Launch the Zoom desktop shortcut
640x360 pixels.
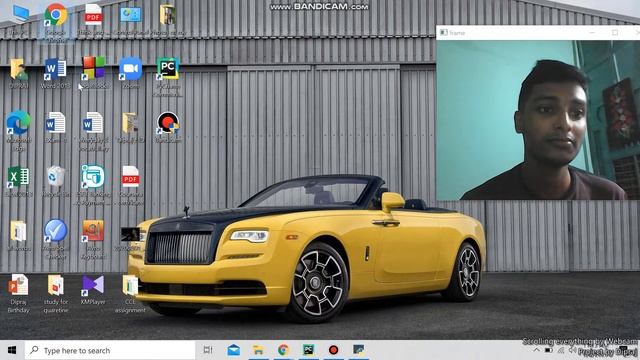pos(131,73)
